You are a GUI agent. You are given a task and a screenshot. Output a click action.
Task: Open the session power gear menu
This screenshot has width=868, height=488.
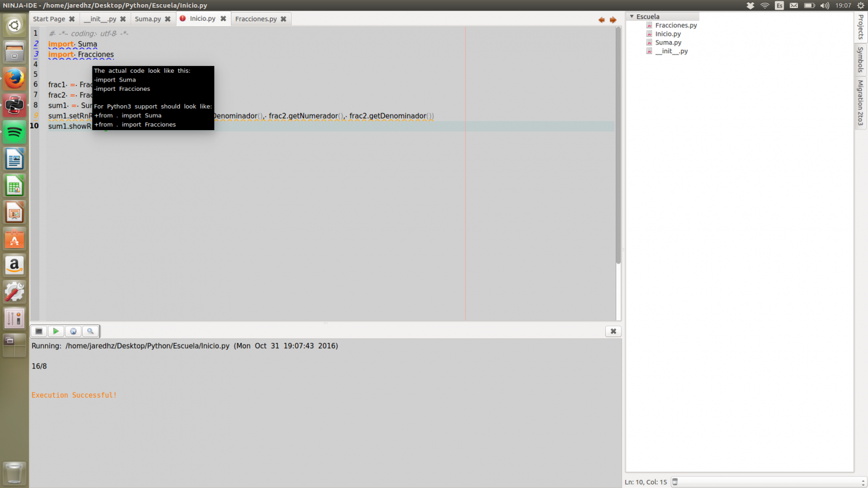(860, 5)
